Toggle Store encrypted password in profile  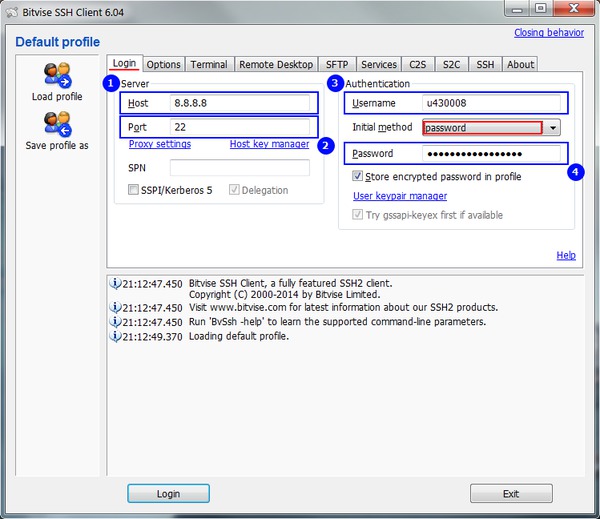[358, 177]
